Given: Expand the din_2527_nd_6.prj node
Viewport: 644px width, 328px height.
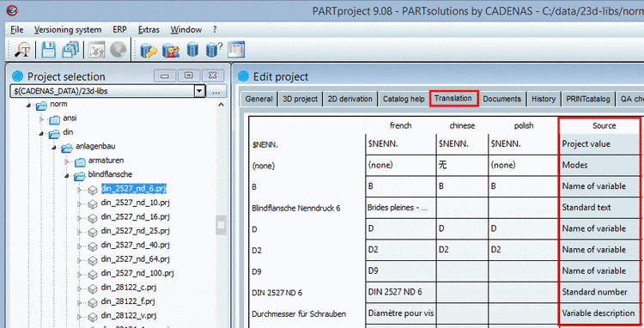Looking at the screenshot, I should [x=80, y=190].
